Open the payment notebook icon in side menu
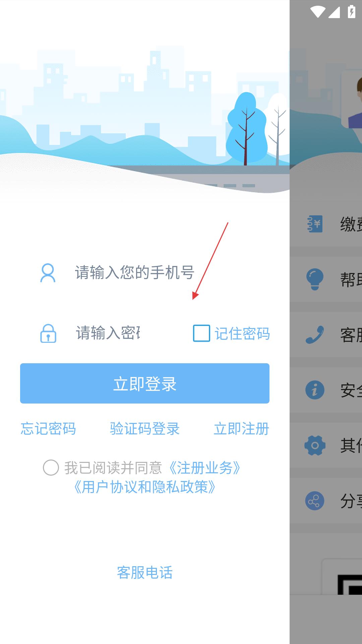The height and width of the screenshot is (644, 362). (x=315, y=224)
